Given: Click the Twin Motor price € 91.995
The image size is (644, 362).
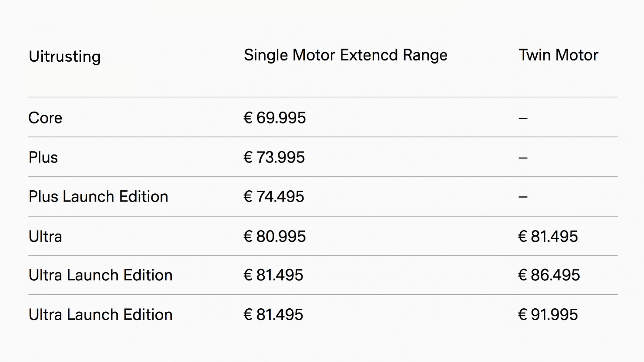Looking at the screenshot, I should (x=548, y=315).
